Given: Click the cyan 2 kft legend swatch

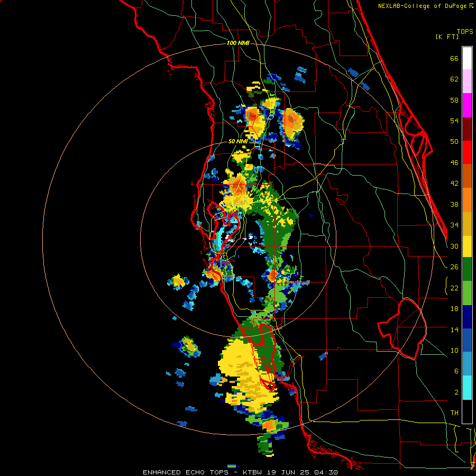Looking at the screenshot, I should click(467, 388).
